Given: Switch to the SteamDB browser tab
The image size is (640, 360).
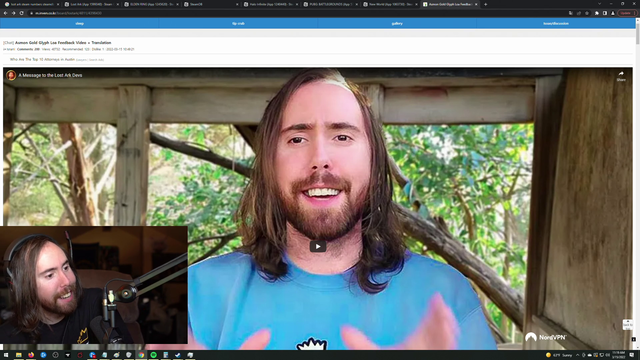Looking at the screenshot, I should coord(210,4).
